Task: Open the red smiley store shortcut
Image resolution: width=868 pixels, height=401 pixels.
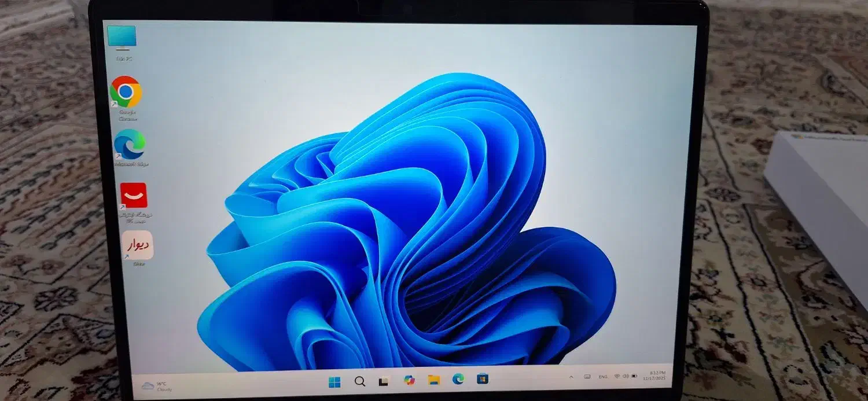Action: tap(134, 203)
